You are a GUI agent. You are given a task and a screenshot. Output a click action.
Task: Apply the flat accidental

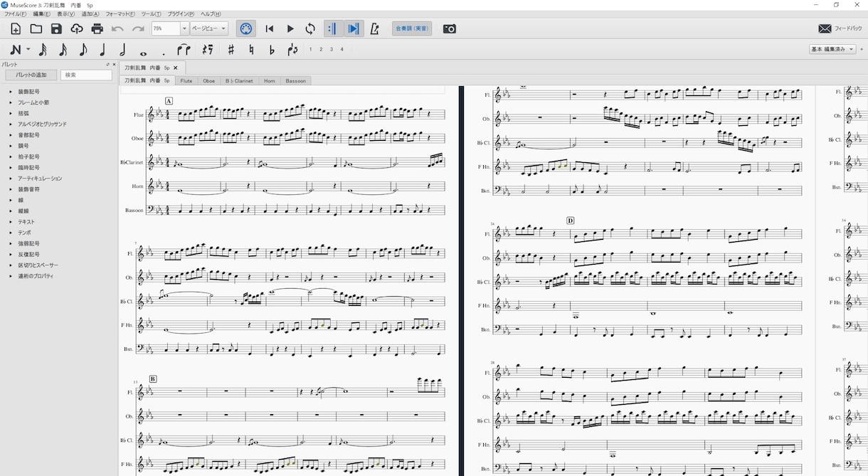272,50
